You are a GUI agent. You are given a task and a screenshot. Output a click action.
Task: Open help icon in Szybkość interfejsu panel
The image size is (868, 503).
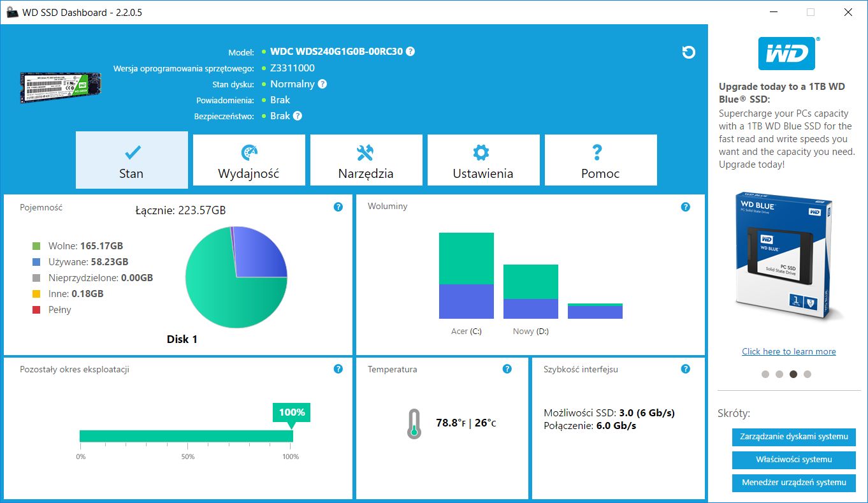pyautogui.click(x=685, y=369)
